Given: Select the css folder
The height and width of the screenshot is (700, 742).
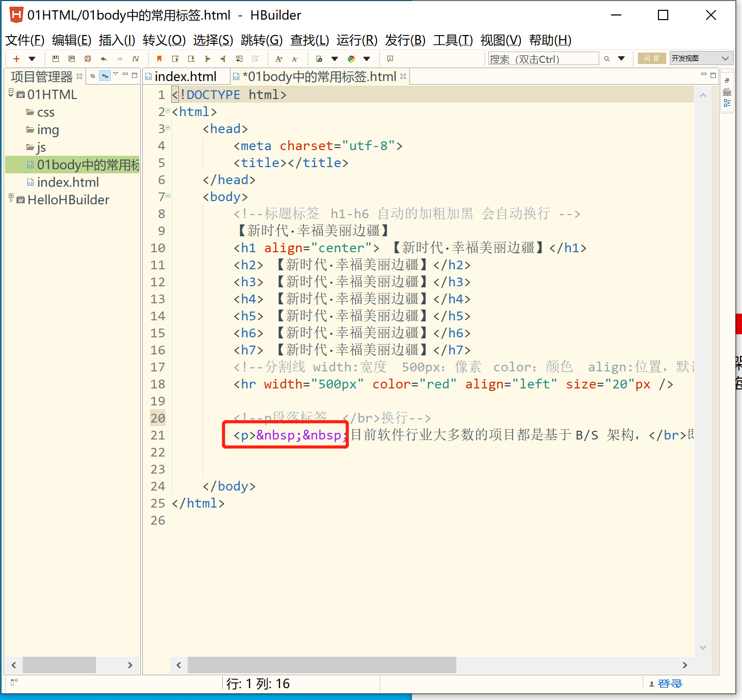Looking at the screenshot, I should click(45, 112).
